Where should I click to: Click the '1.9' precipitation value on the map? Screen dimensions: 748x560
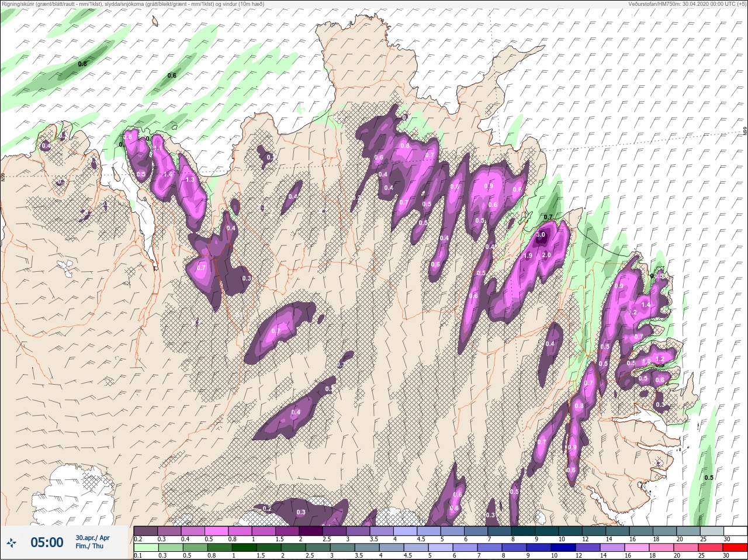pyautogui.click(x=528, y=256)
